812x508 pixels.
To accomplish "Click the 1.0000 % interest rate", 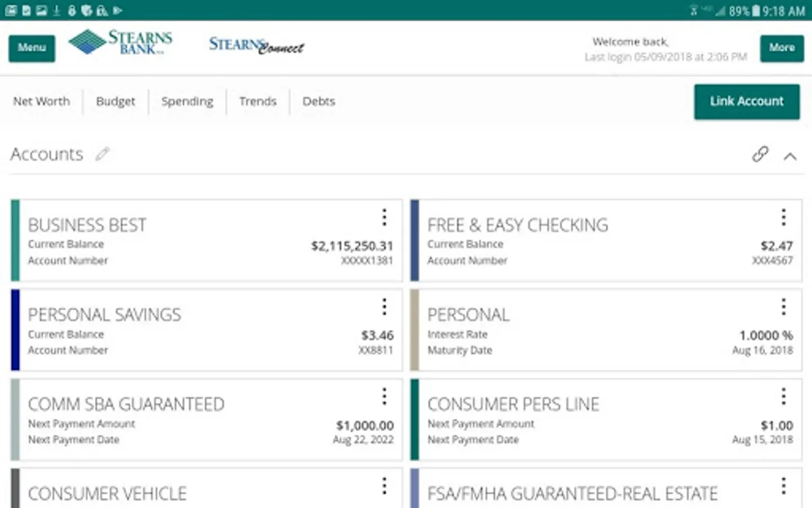I will pyautogui.click(x=766, y=335).
